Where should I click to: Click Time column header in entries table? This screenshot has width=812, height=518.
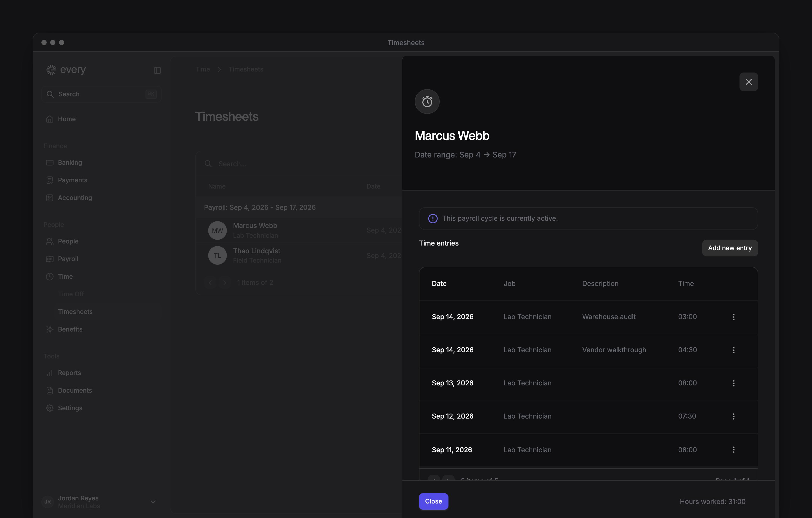pos(686,284)
